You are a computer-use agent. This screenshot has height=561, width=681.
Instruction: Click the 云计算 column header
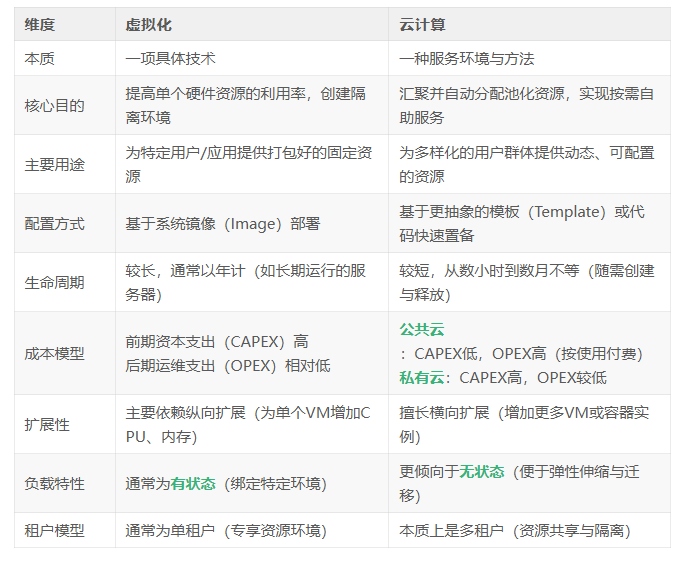click(x=423, y=25)
